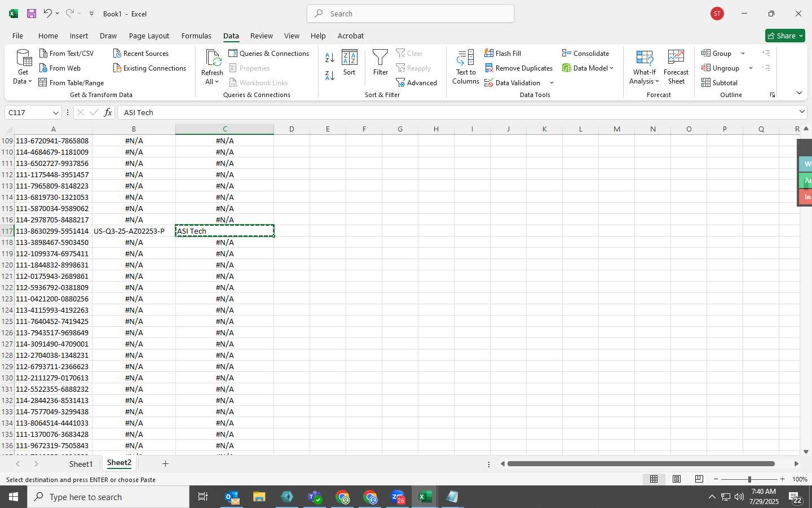Click the vertical scroll down arrow

point(806,452)
